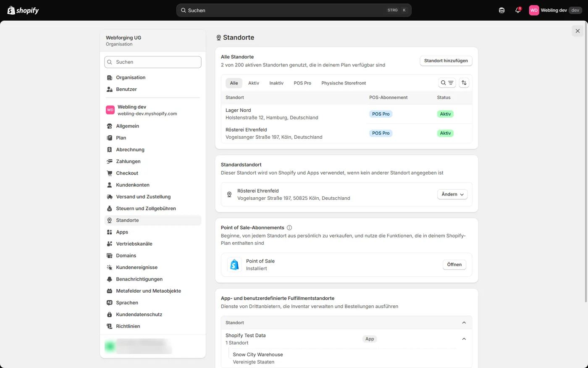Click the blurred user profile at sidebar bottom
This screenshot has width=588, height=368.
(x=138, y=346)
